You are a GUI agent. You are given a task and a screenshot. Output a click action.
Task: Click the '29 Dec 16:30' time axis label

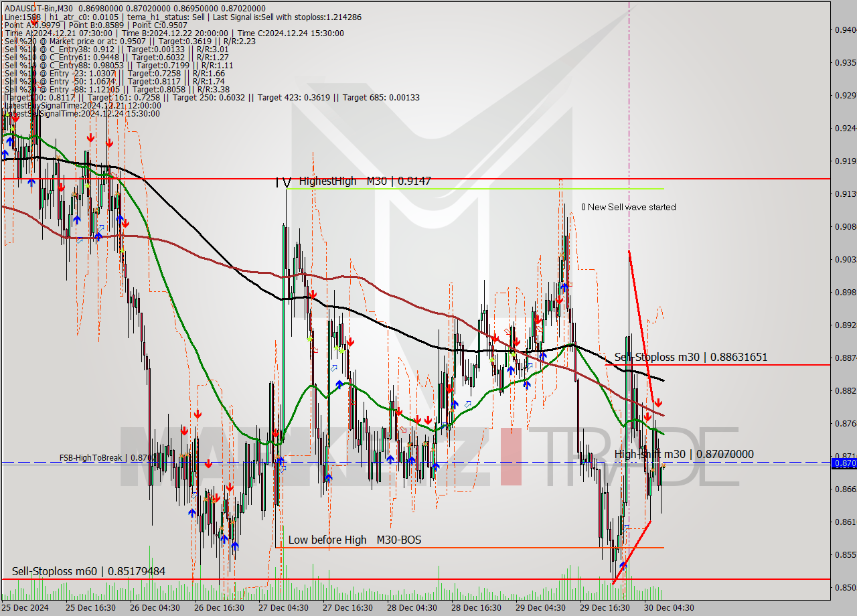coord(604,608)
